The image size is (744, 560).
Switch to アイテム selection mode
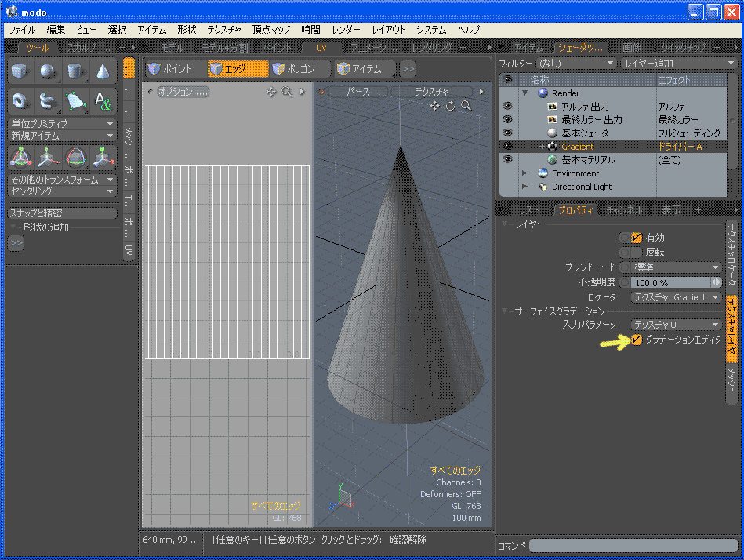pyautogui.click(x=365, y=69)
